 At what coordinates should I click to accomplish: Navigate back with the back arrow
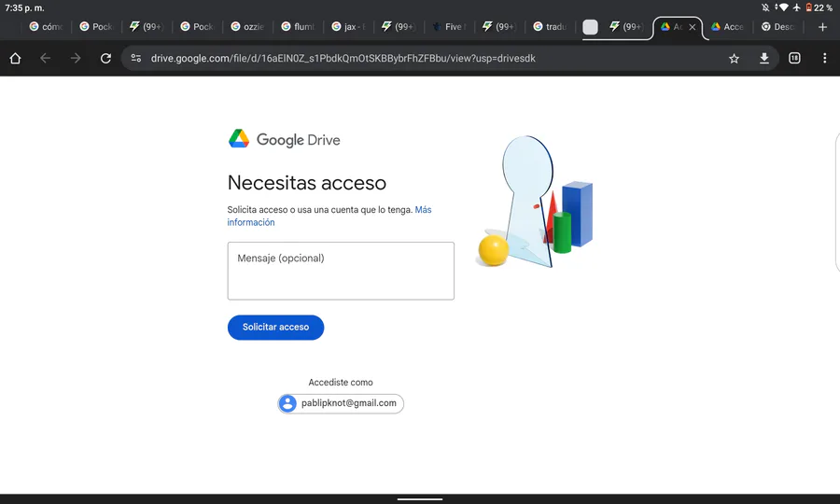point(46,59)
